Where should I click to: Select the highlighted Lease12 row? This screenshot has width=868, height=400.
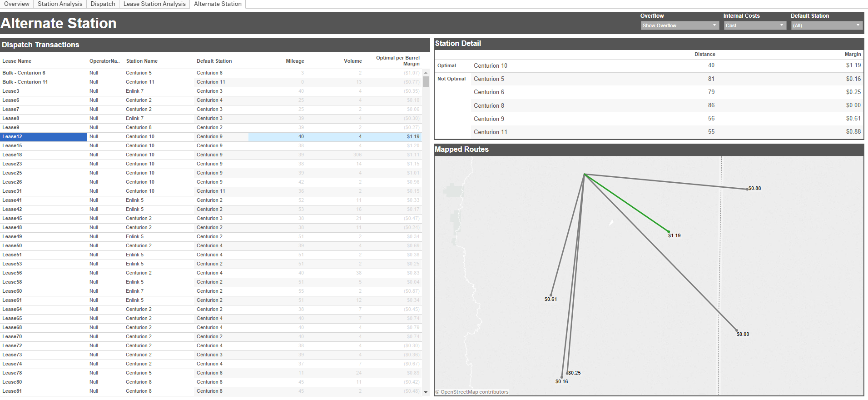click(x=12, y=137)
